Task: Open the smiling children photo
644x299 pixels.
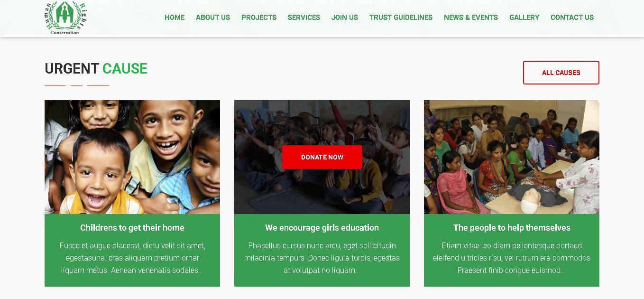Action: point(132,157)
